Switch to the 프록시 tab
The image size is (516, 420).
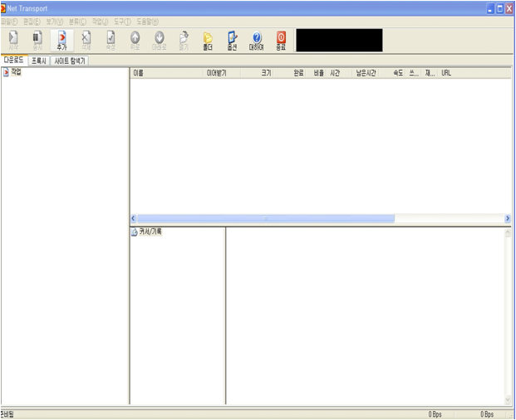39,61
